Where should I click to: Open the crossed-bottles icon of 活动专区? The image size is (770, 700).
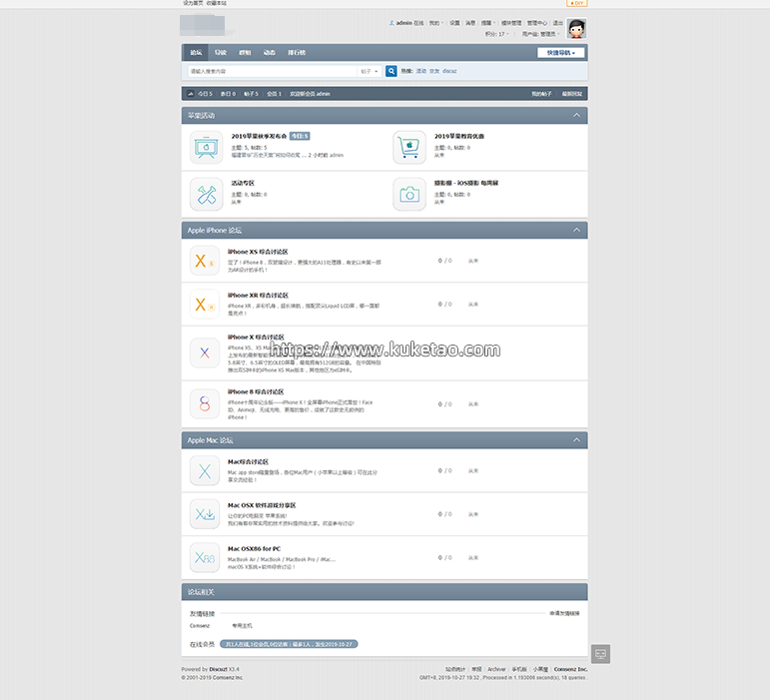click(207, 195)
